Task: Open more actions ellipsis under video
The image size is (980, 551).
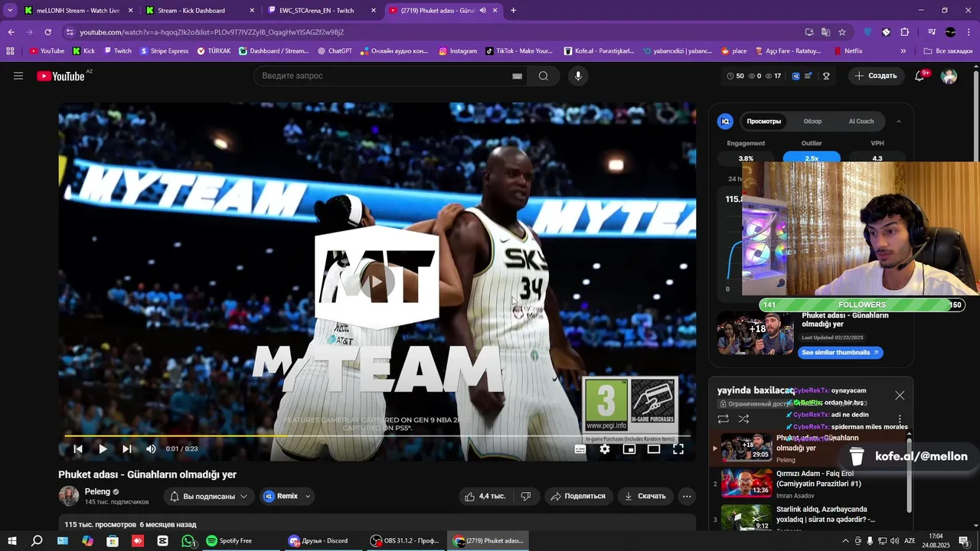Action: (687, 496)
